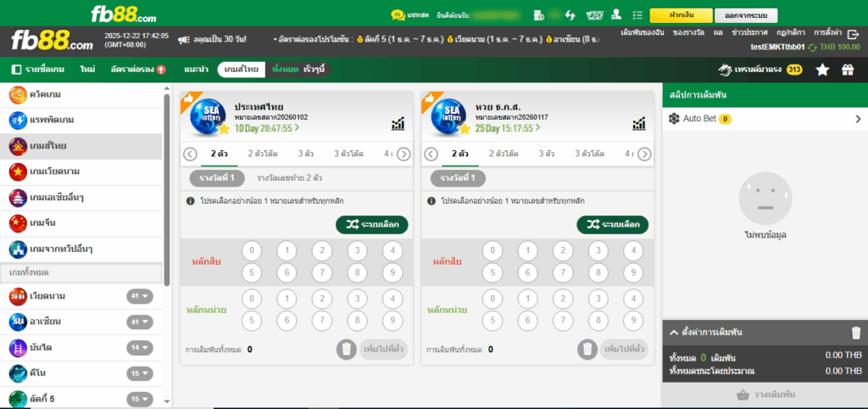Screen dimensions: 868x409
Task: Open แรพพิดเกม in the sidebar
Action: [x=81, y=120]
